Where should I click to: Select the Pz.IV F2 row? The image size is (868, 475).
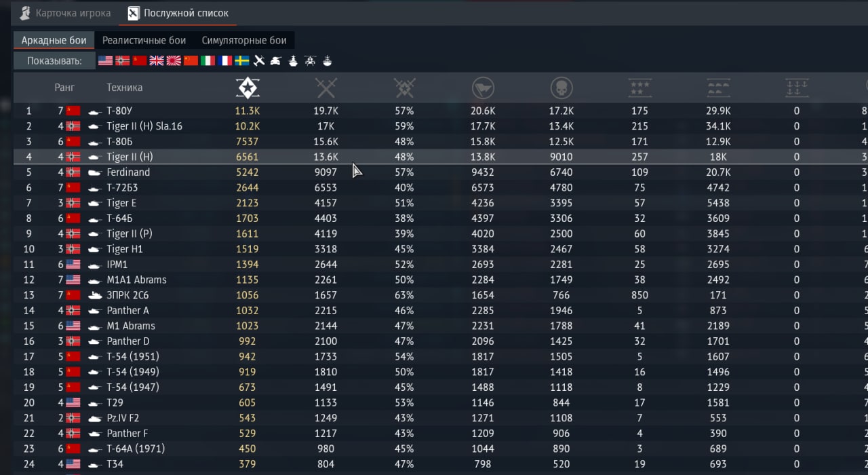click(x=441, y=418)
